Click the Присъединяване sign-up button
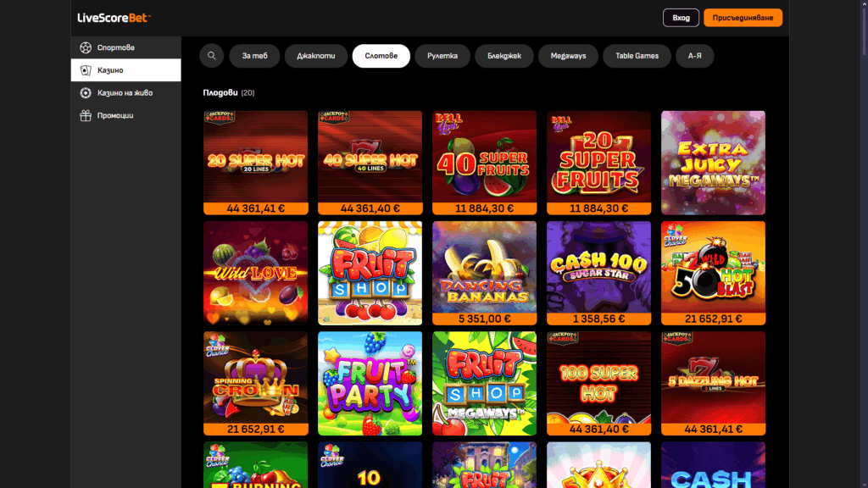Viewport: 868px width, 488px height. pos(743,18)
